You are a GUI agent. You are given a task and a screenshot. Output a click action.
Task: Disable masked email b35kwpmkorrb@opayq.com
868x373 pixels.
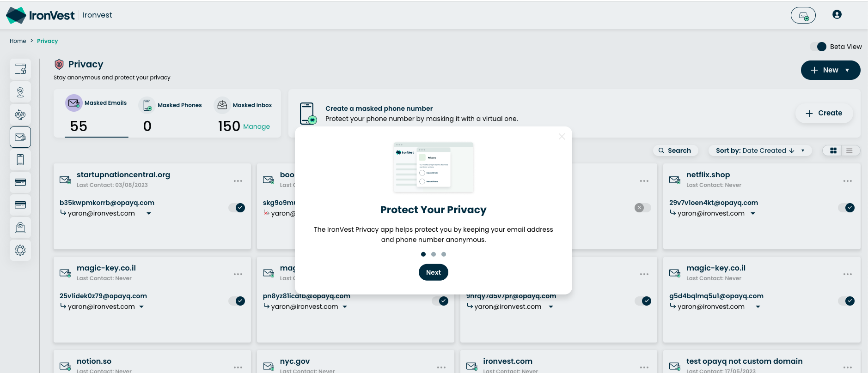pos(237,208)
